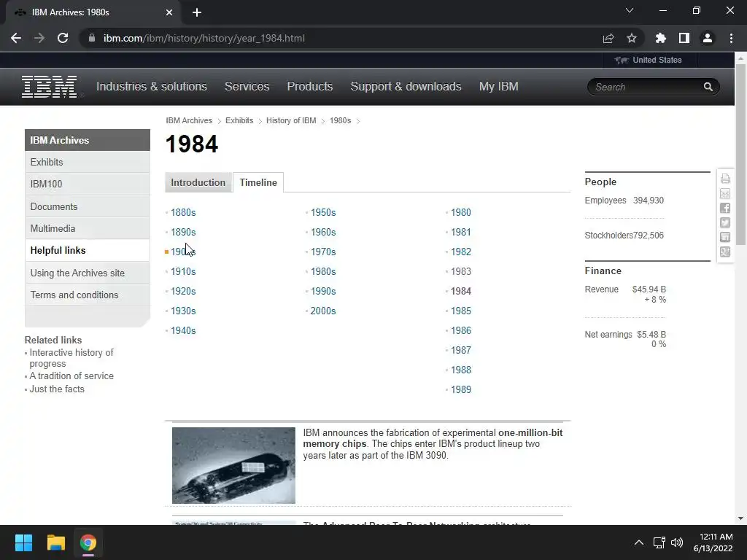Viewport: 747px width, 560px height.
Task: Go to the 2000s timeline
Action: (323, 311)
